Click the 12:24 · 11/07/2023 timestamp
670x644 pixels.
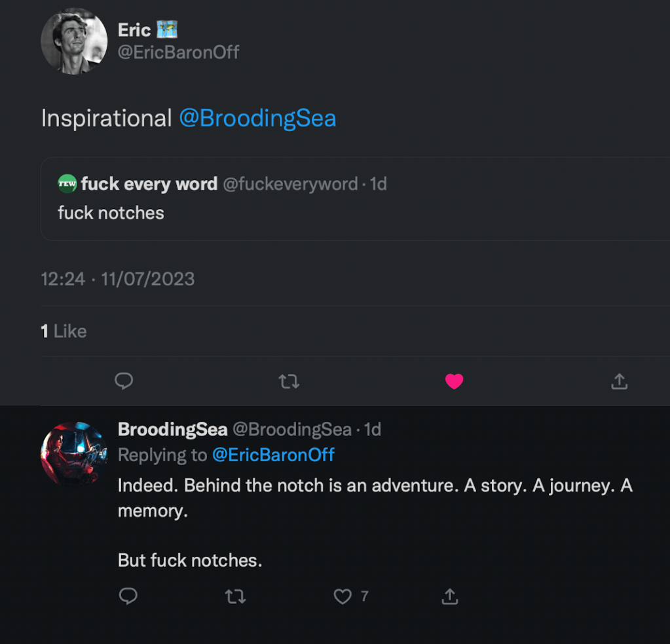tap(117, 279)
